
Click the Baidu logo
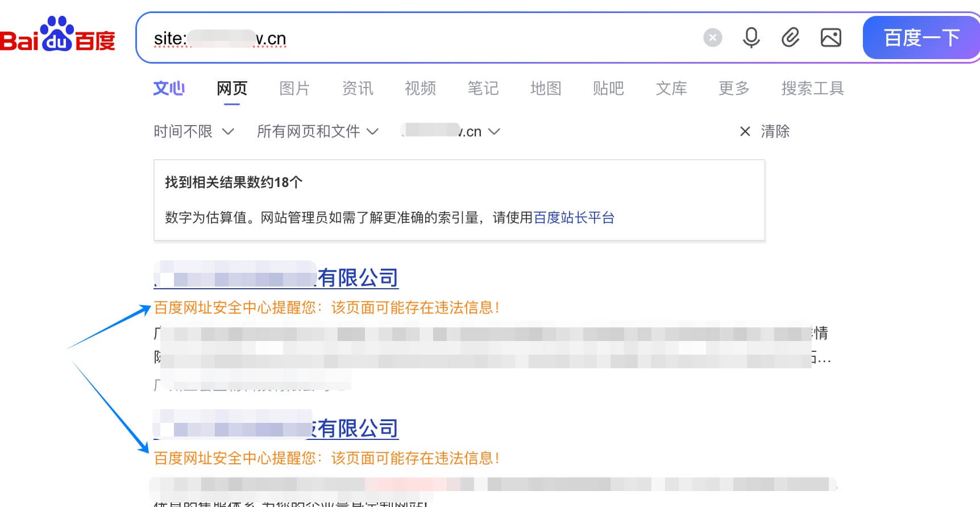tap(57, 35)
